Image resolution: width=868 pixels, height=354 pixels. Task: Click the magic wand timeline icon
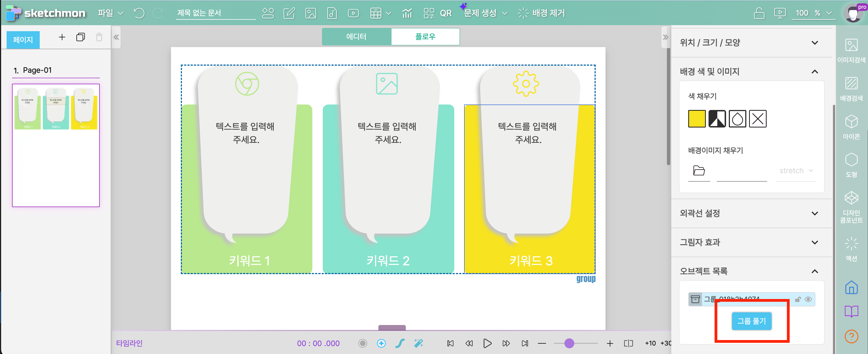[418, 343]
